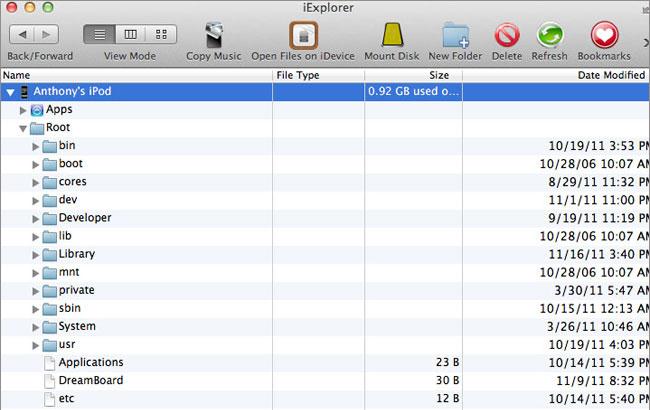Expand the lib folder triangle
This screenshot has height=410, width=650.
pos(36,237)
